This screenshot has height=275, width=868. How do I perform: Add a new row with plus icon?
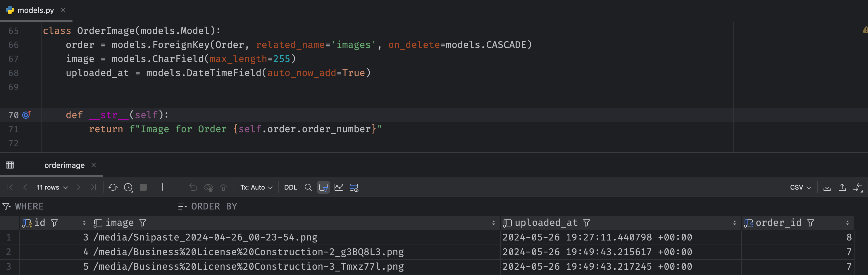coord(162,187)
